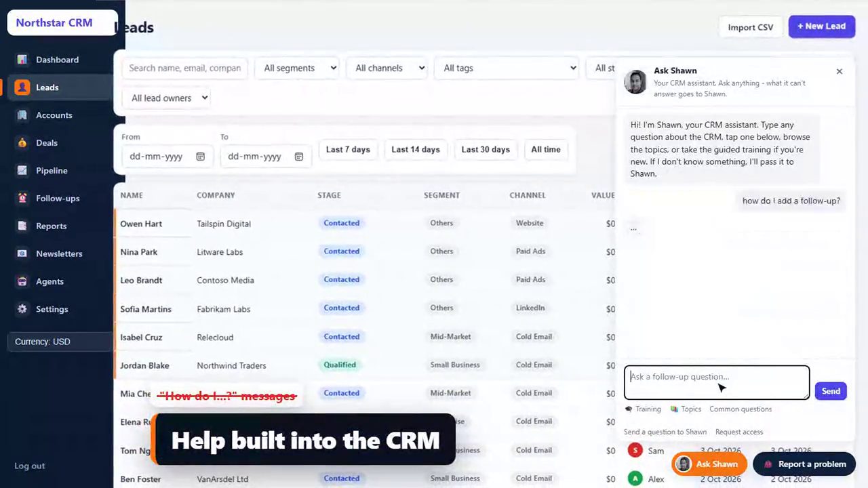The image size is (868, 488).
Task: Select the Last 30 days range
Action: [x=486, y=150]
